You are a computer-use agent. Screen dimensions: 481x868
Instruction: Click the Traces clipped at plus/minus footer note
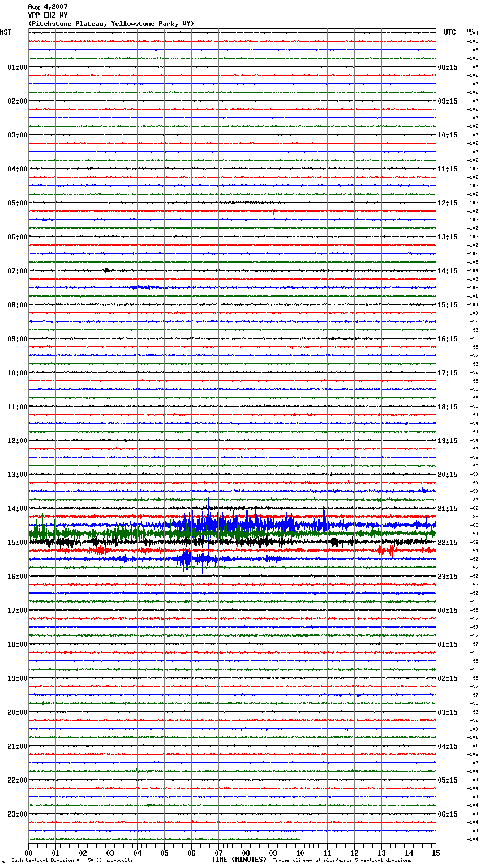[342, 861]
